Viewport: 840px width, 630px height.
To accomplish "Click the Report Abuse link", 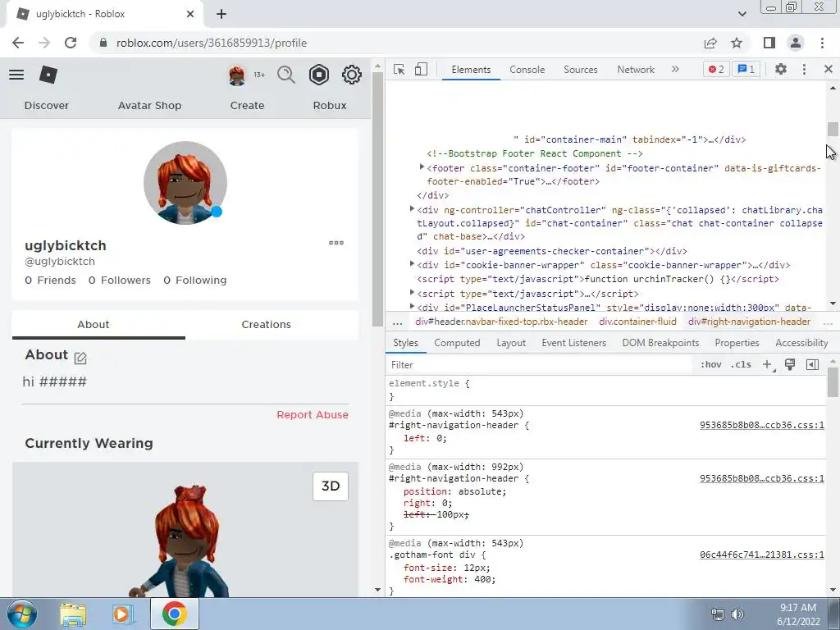I will pyautogui.click(x=313, y=414).
